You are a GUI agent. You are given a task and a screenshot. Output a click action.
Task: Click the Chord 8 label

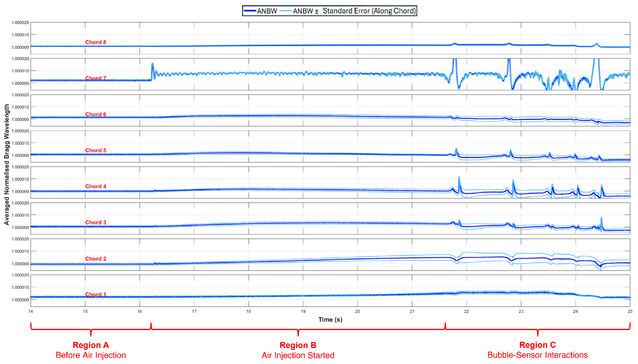(96, 42)
